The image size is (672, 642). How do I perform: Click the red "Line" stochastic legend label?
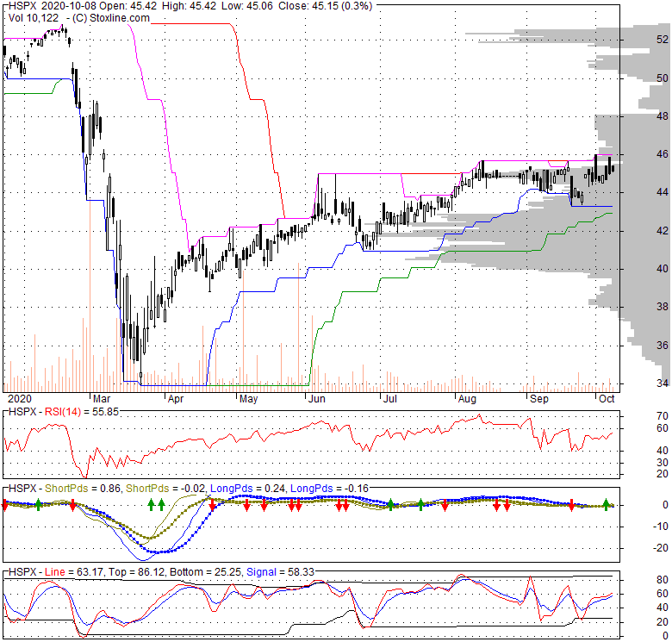[x=55, y=572]
